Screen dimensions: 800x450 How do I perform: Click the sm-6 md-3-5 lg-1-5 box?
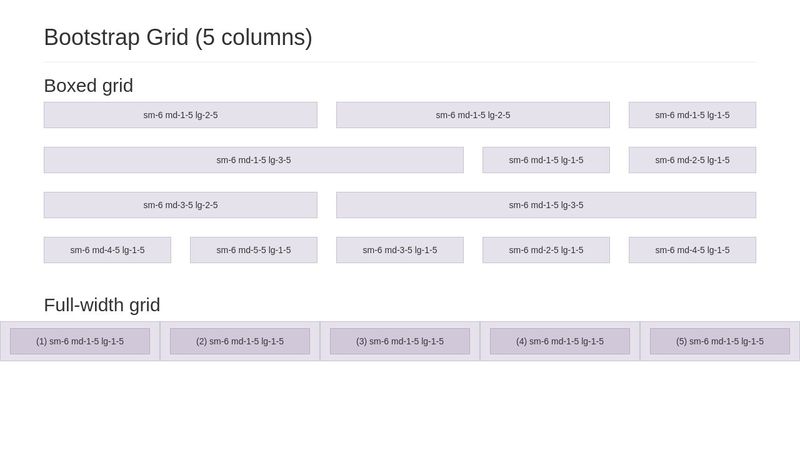pyautogui.click(x=400, y=250)
